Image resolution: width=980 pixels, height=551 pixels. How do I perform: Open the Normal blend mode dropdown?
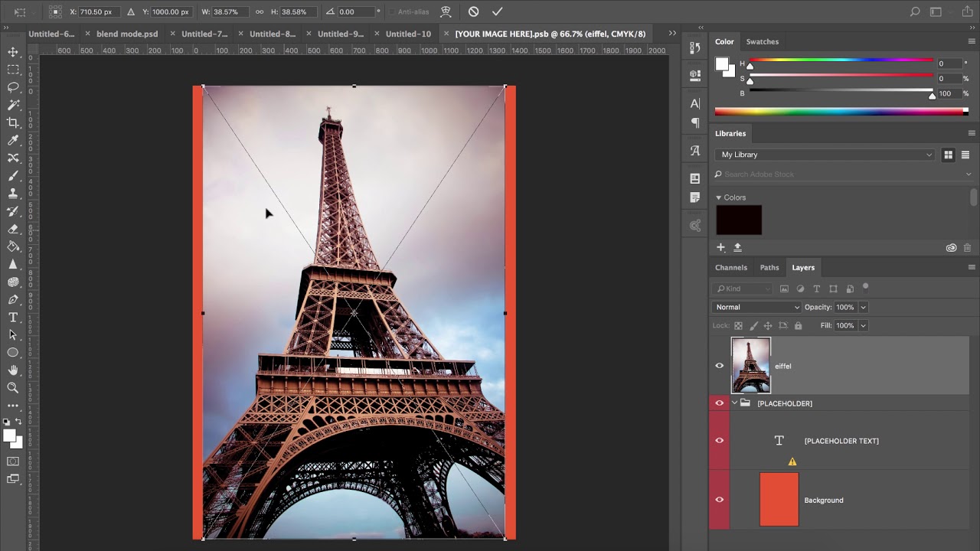756,307
